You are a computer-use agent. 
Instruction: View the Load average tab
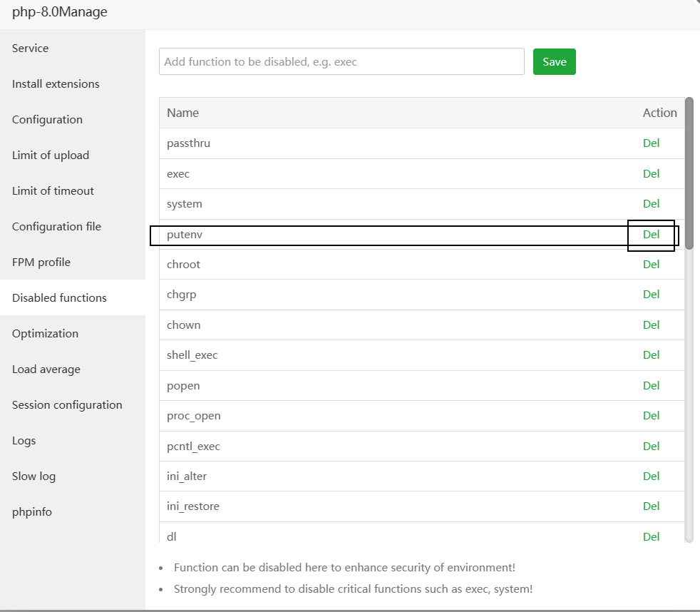46,369
